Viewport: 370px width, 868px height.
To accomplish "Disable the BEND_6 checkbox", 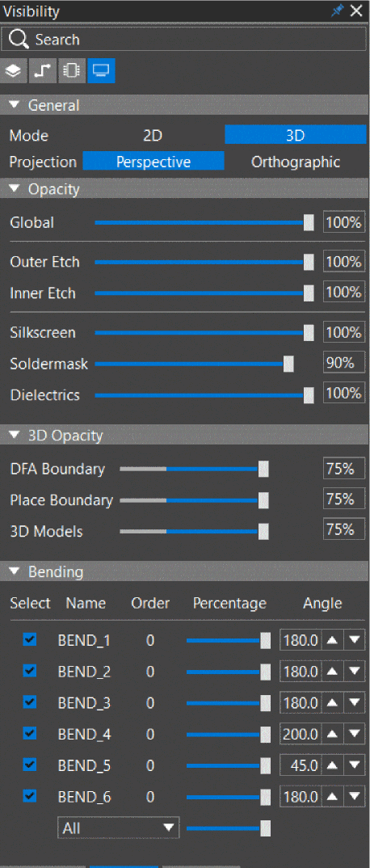I will click(x=30, y=796).
